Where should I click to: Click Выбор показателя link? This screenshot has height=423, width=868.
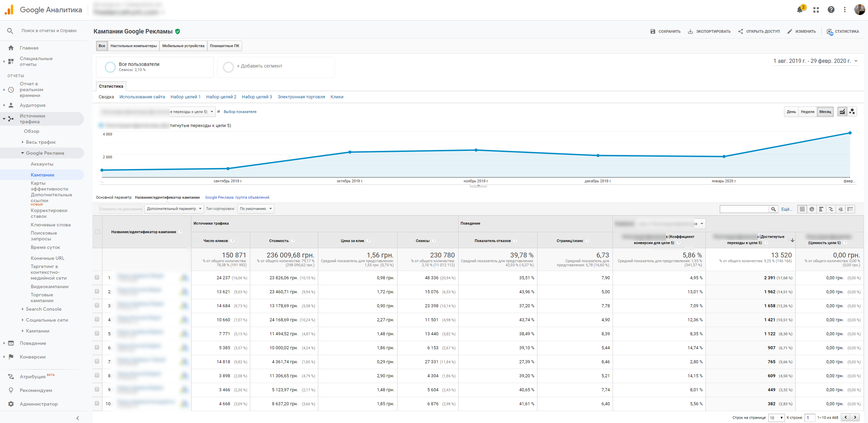[x=240, y=112]
